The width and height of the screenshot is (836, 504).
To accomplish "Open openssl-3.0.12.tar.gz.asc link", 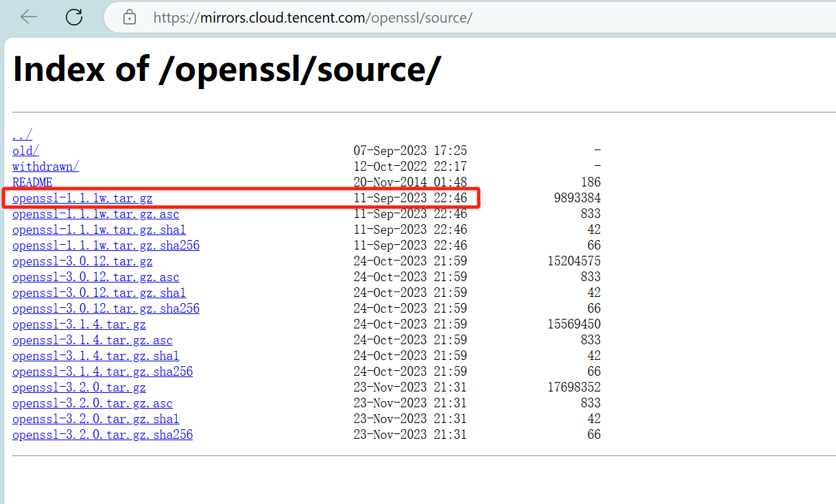I will tap(96, 277).
